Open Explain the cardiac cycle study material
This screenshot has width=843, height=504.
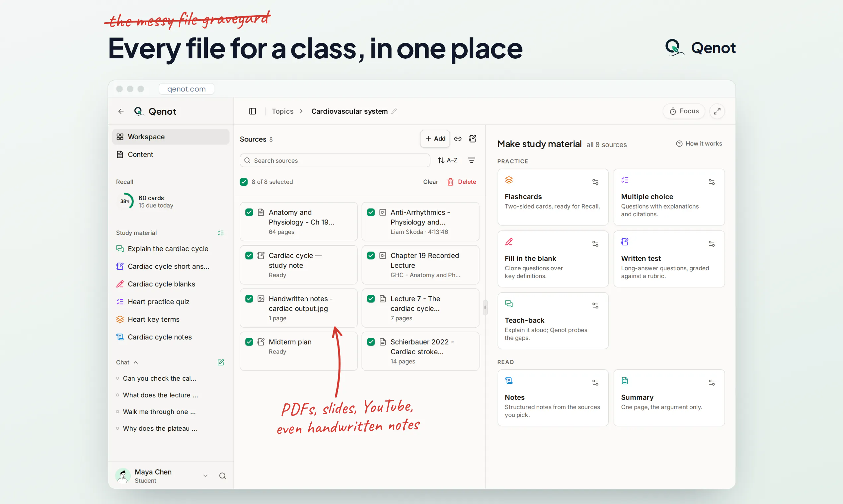coord(168,249)
